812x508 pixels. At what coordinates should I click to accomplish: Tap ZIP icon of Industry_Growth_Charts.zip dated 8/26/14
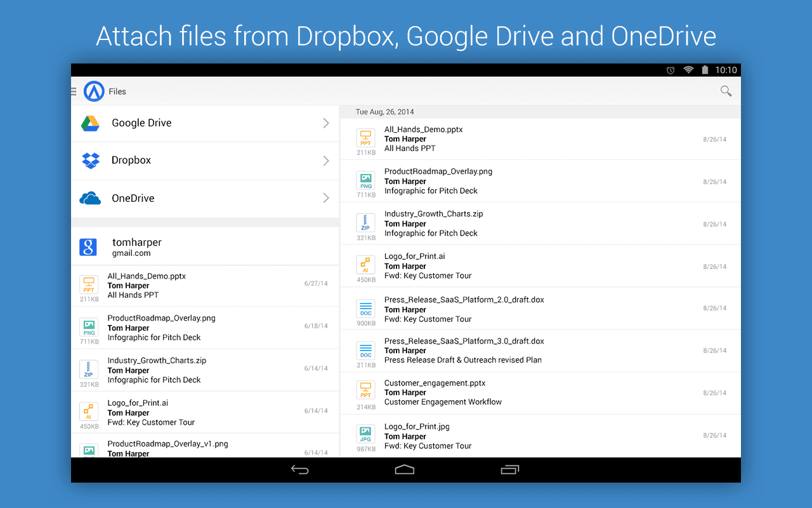365,223
